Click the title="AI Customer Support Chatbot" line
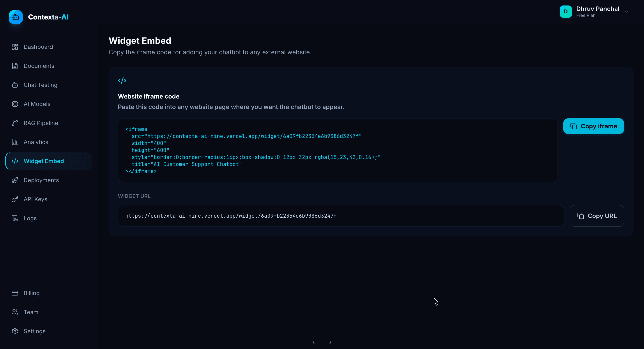 (187, 164)
